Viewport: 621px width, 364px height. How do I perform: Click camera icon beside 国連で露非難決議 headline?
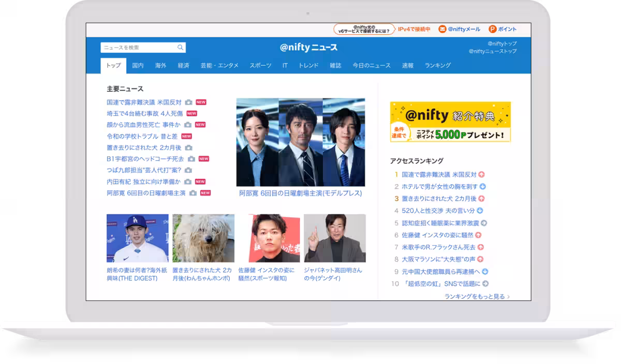point(189,102)
